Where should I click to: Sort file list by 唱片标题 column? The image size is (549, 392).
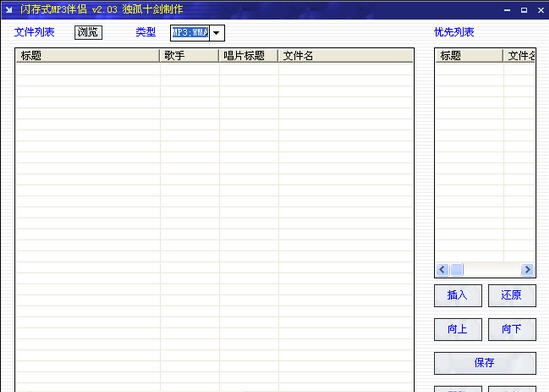248,56
